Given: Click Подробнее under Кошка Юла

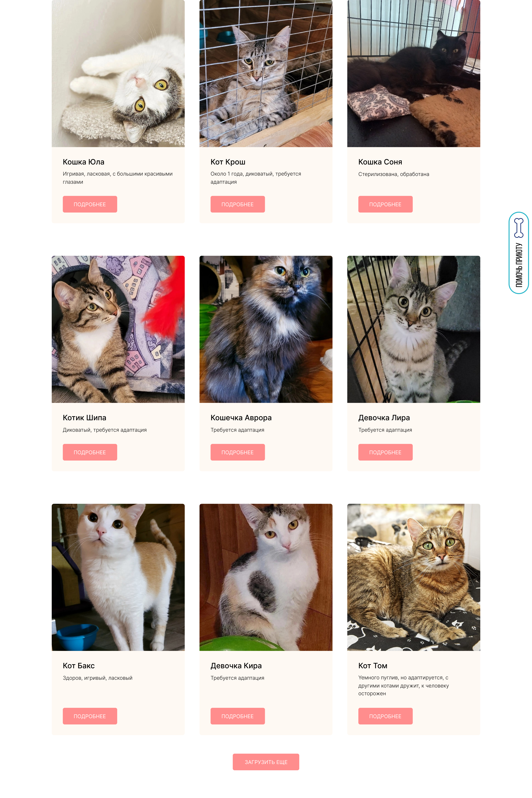Looking at the screenshot, I should click(x=90, y=204).
